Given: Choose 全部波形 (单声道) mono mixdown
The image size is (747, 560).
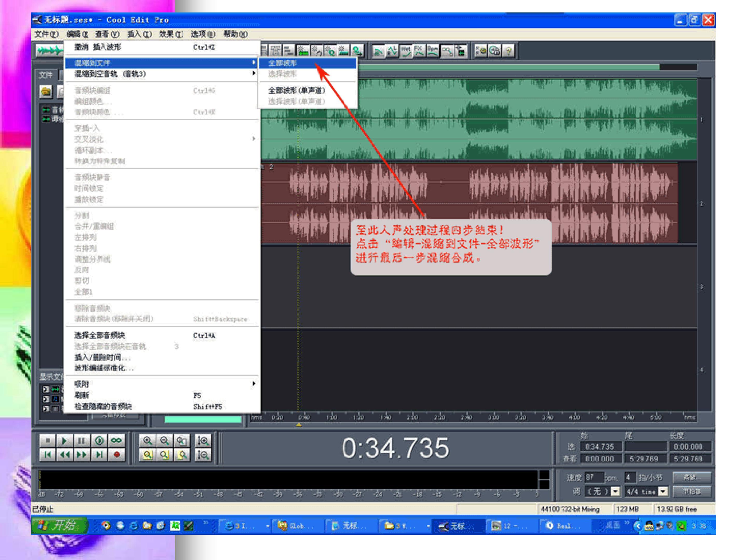Looking at the screenshot, I should tap(307, 90).
